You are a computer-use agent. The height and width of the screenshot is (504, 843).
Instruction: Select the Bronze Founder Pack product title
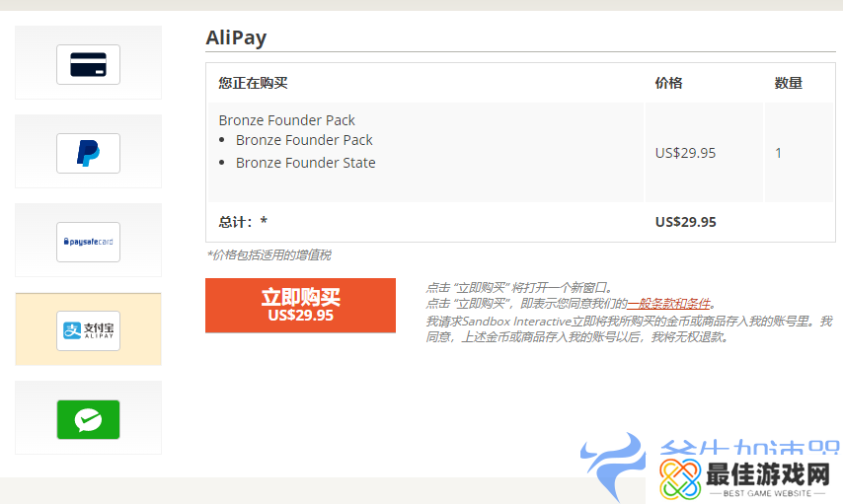286,120
